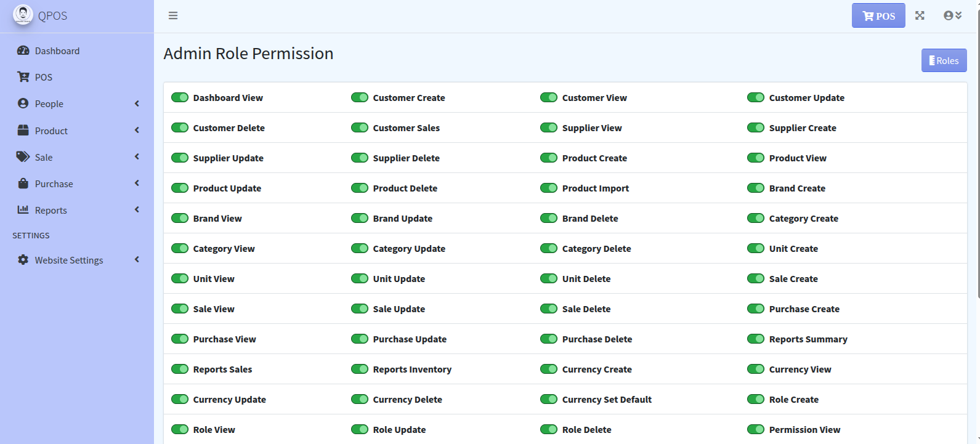This screenshot has width=980, height=444.
Task: Open the People sidebar menu
Action: point(77,103)
